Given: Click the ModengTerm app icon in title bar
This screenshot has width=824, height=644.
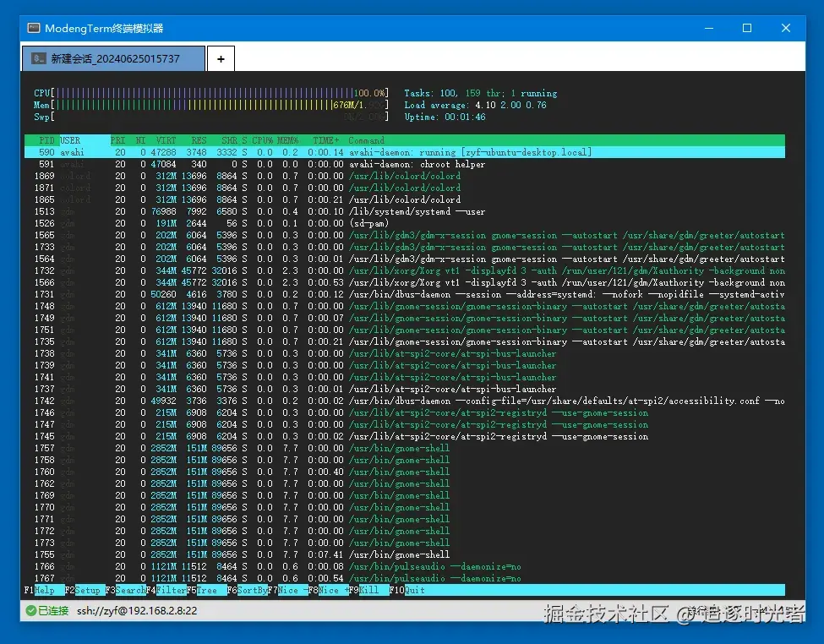Looking at the screenshot, I should tap(34, 28).
